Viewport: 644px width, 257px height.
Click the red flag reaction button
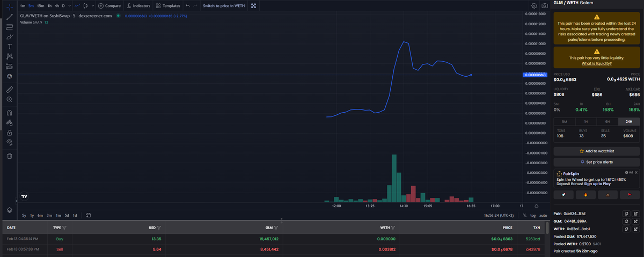pyautogui.click(x=629, y=195)
